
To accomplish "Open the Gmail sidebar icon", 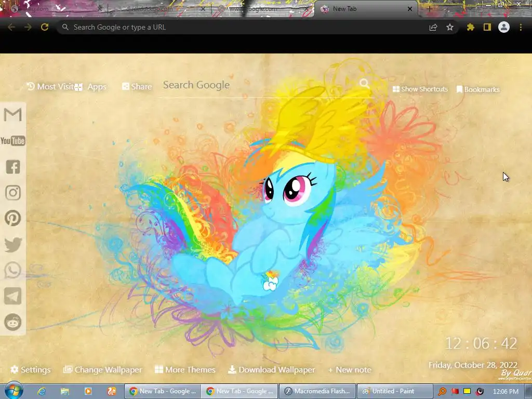I will [x=13, y=114].
